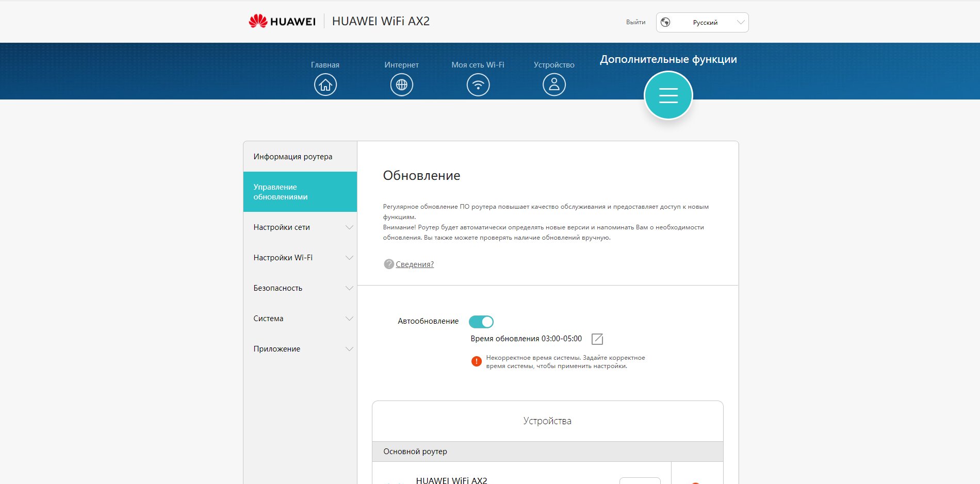The height and width of the screenshot is (484, 980).
Task: Click the question mark help icon
Action: [x=389, y=264]
